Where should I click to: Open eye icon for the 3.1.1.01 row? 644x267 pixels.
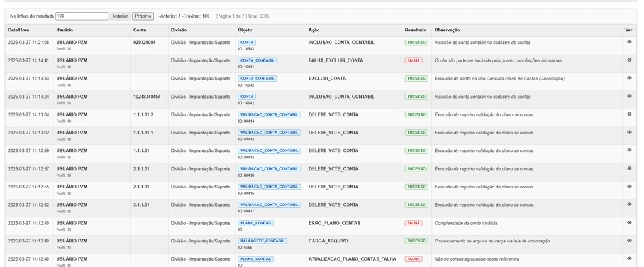coord(629,204)
